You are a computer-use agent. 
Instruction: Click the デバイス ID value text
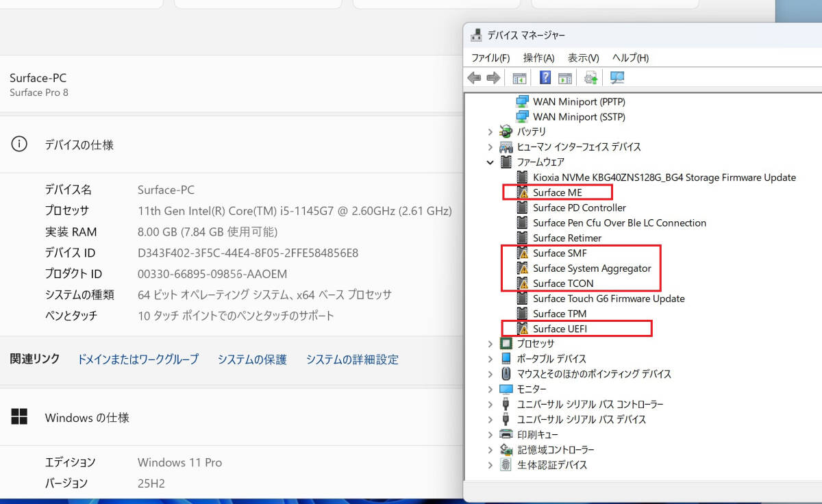(247, 253)
